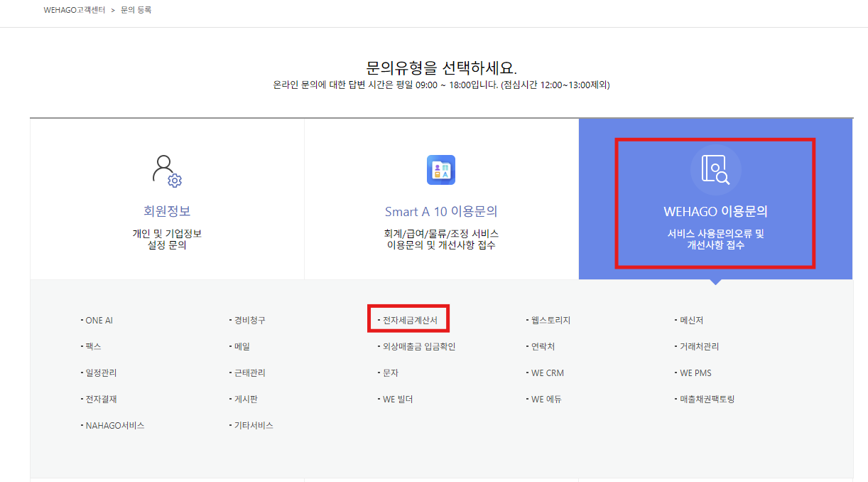Screen dimensions: 868x482
Task: Open the 회원정보 inquiry category
Action: click(x=167, y=199)
